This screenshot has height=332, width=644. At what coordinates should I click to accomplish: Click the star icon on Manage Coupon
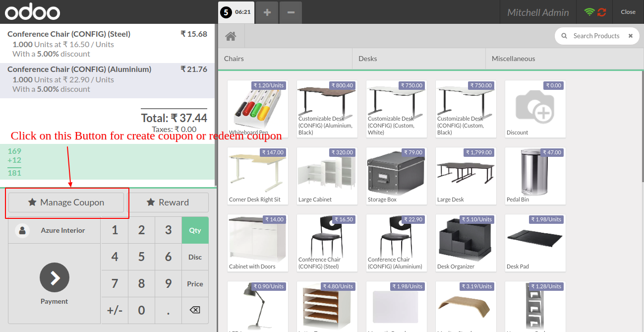pyautogui.click(x=32, y=202)
